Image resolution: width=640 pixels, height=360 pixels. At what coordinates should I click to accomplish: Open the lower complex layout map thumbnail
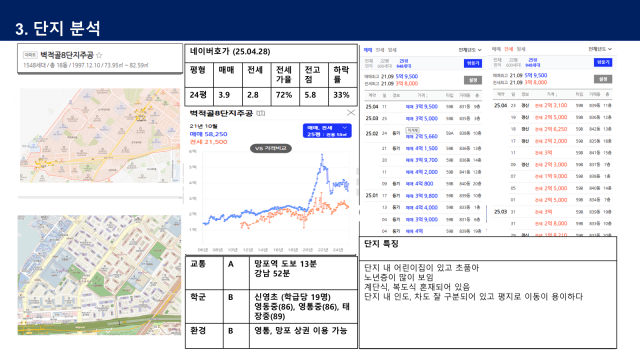[99, 275]
